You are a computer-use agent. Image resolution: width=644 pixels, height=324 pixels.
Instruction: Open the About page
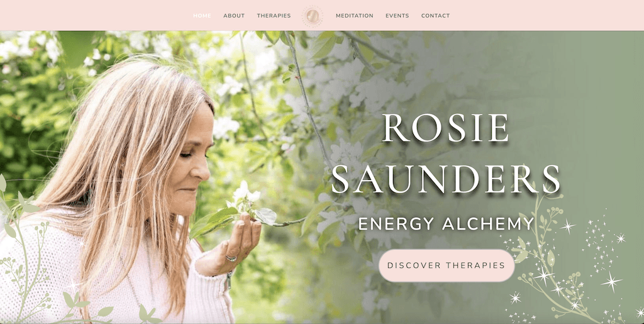click(234, 16)
